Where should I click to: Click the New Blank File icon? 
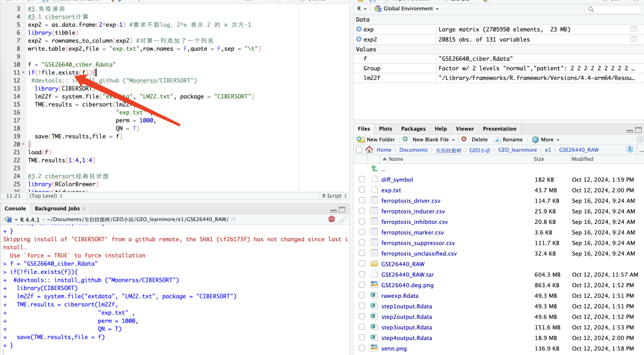405,139
